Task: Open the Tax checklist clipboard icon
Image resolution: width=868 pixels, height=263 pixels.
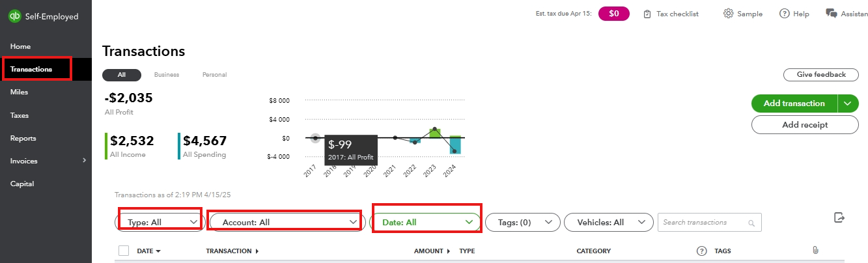Action: pos(647,14)
